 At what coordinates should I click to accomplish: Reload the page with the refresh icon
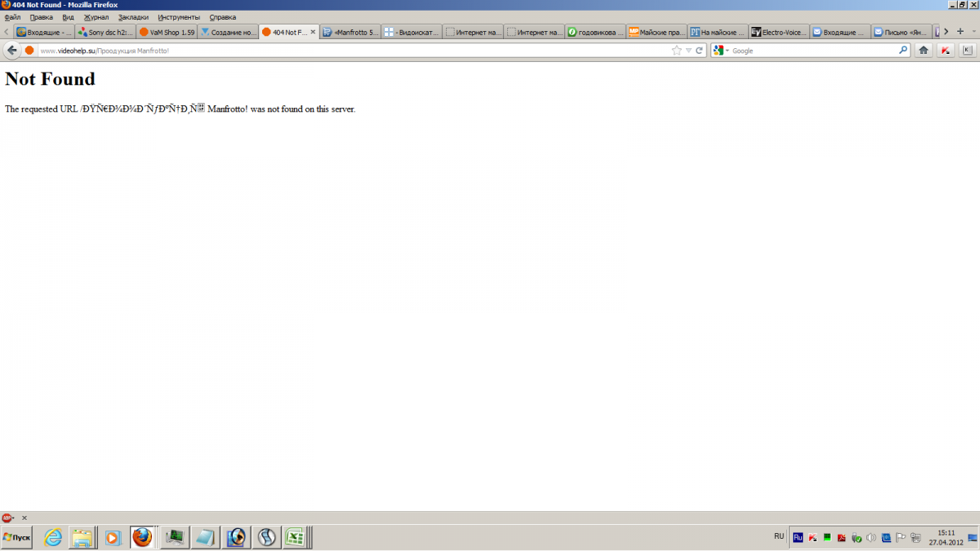pos(699,51)
